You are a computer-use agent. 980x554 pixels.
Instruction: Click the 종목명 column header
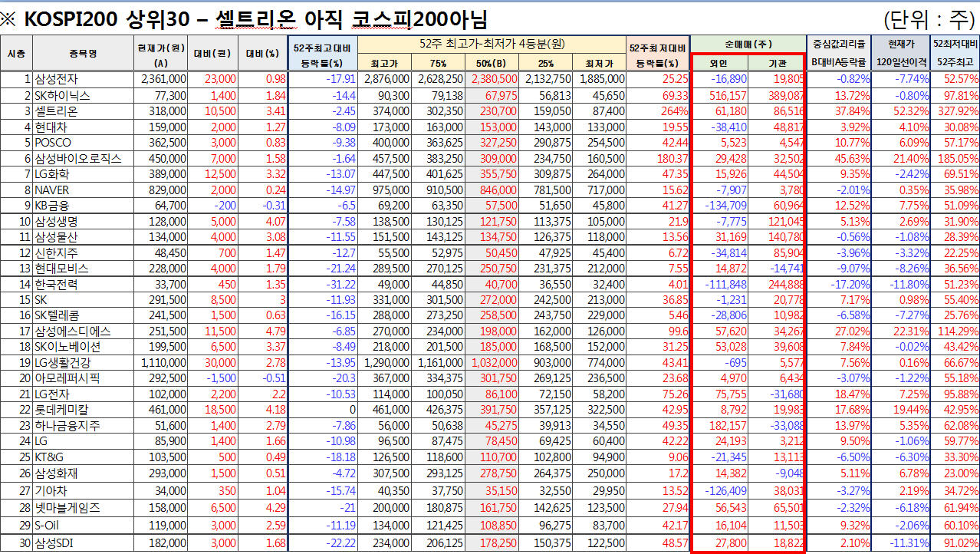(82, 53)
